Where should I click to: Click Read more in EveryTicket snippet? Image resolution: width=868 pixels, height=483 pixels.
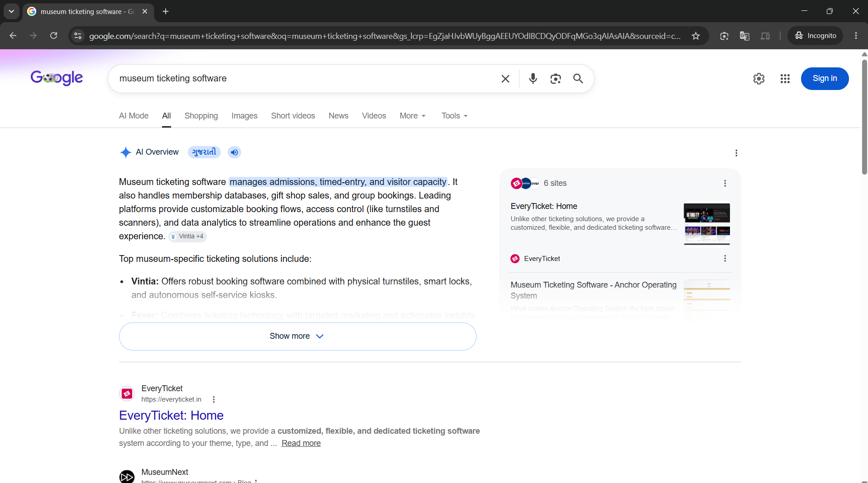click(x=301, y=443)
